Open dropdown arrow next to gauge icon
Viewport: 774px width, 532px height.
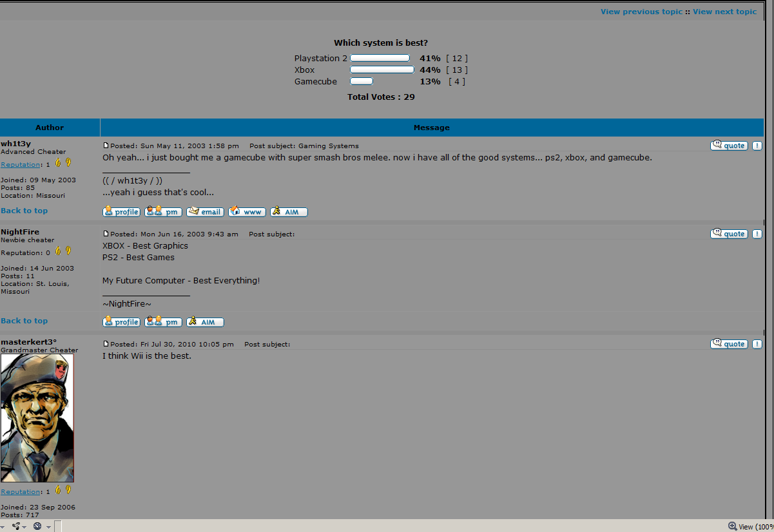point(48,526)
